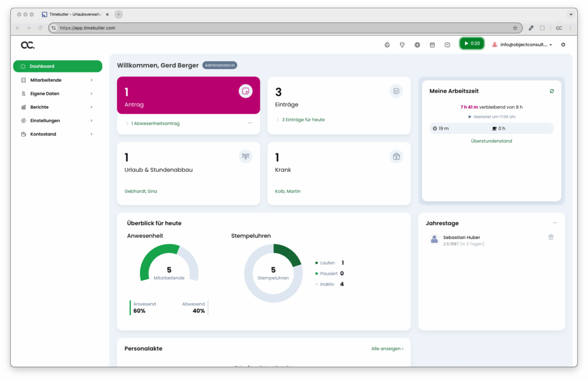This screenshot has width=588, height=380.
Task: Click the gift icon next to Sebastian Huber
Action: tap(551, 237)
